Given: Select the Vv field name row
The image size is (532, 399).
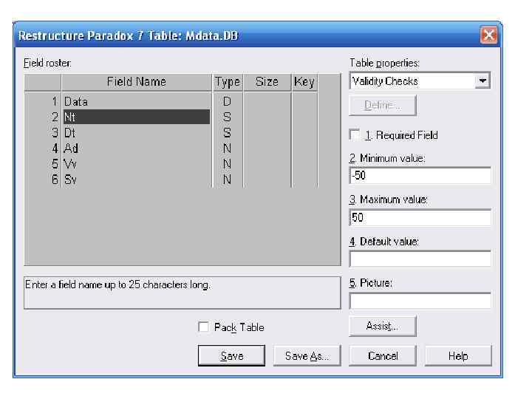Looking at the screenshot, I should [137, 164].
